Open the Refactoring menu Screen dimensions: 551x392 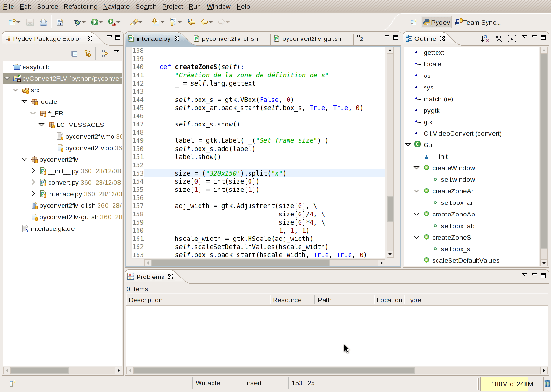click(80, 6)
